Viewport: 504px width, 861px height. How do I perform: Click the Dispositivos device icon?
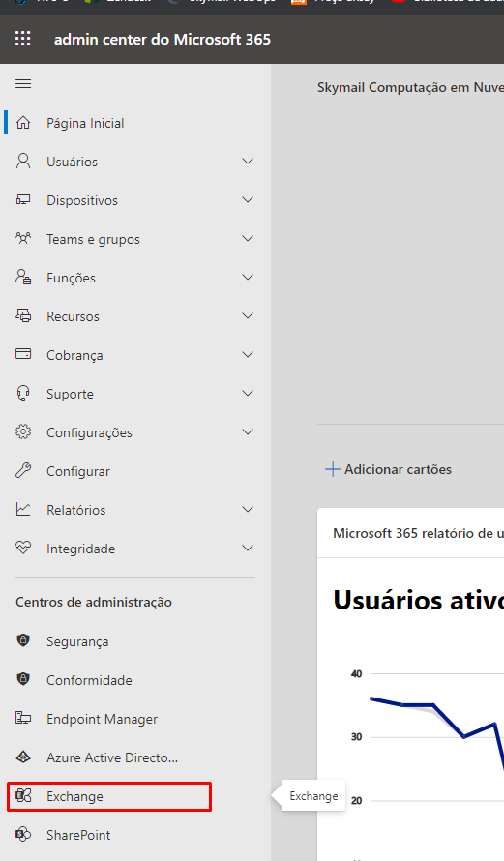tap(23, 200)
